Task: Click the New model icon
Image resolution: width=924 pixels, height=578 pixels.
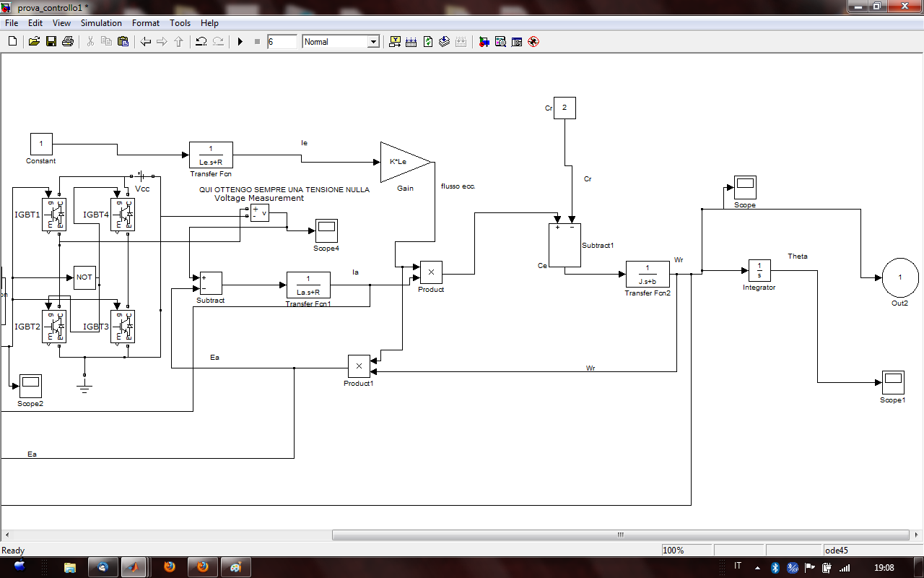Action: pos(12,42)
